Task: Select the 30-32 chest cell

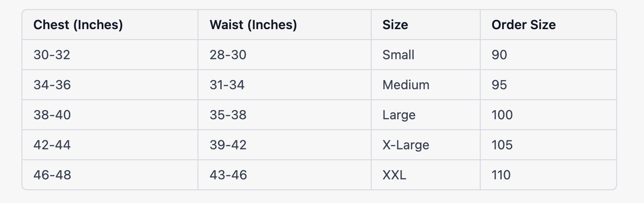Action: (110, 55)
